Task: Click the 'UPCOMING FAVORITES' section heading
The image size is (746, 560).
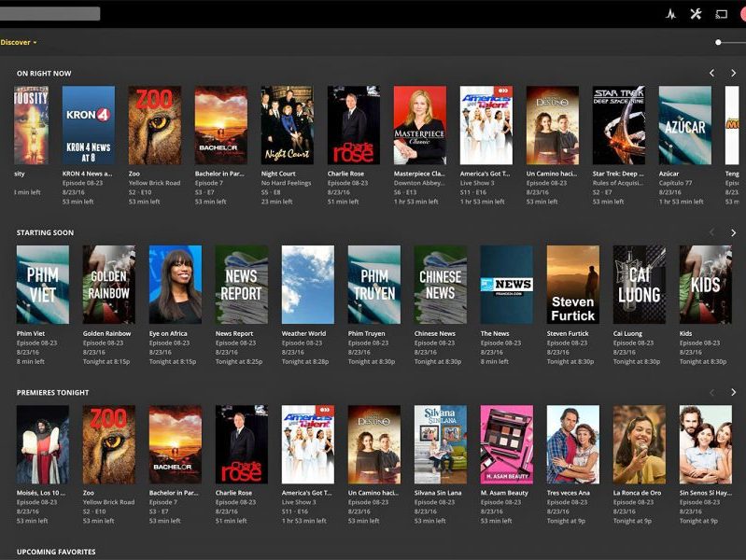Action: tap(56, 552)
